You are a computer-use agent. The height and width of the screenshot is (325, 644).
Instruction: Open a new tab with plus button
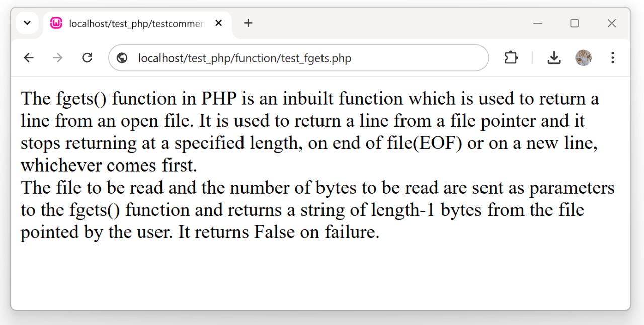248,23
